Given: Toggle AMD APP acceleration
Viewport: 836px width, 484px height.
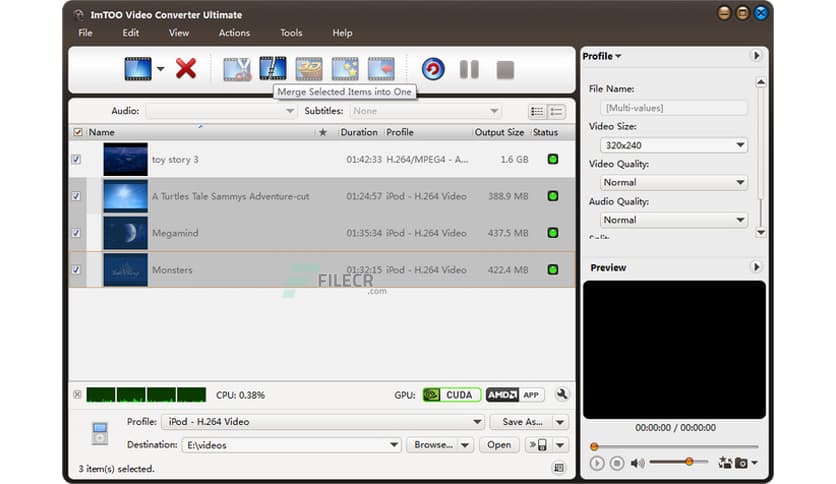Looking at the screenshot, I should pos(515,395).
